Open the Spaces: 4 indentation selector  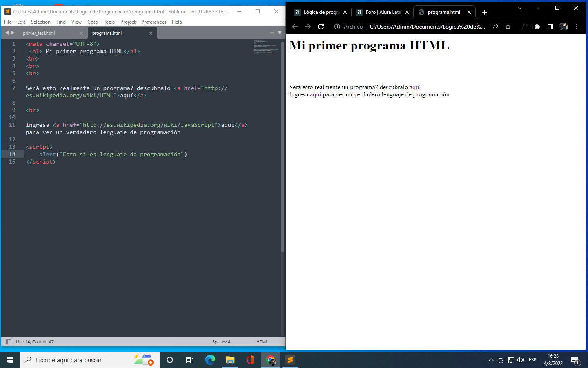(221, 342)
